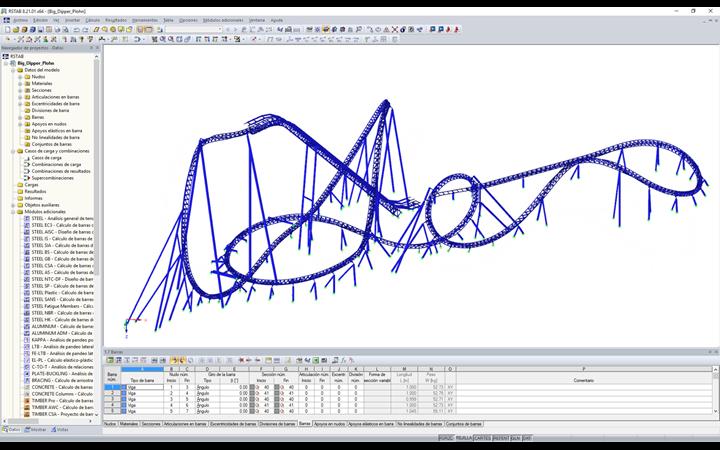The width and height of the screenshot is (720, 450).
Task: Close the project navigator panel
Action: coord(97,48)
